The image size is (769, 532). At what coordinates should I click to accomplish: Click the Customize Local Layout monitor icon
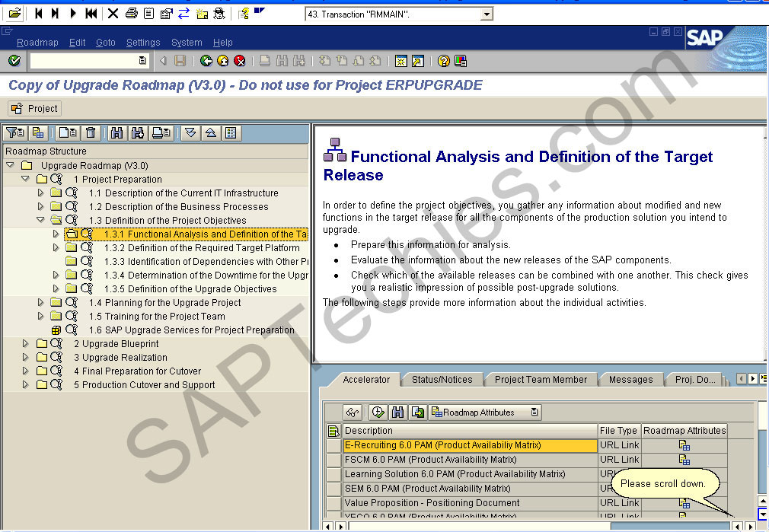pos(461,61)
